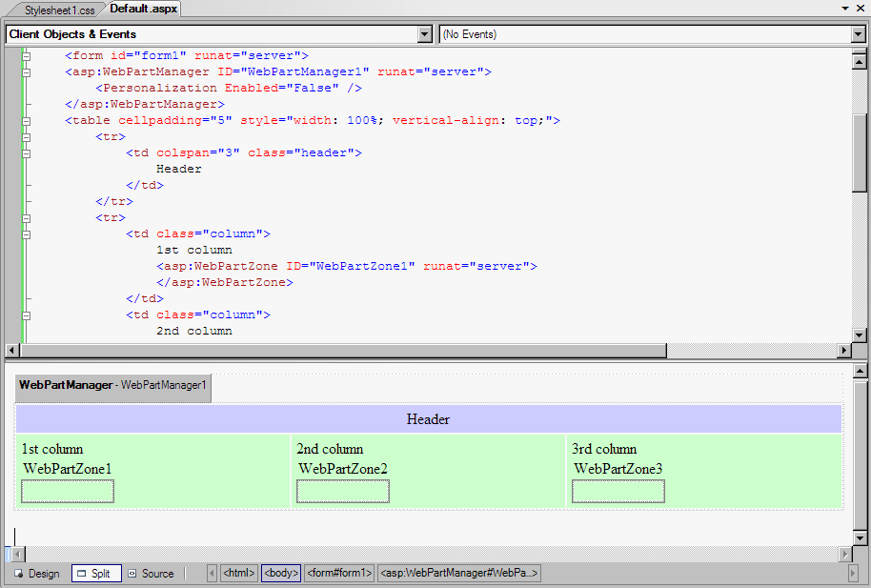Click the code pane horizontal scroll left arrow
Viewport: 871px width, 588px height.
click(x=11, y=350)
